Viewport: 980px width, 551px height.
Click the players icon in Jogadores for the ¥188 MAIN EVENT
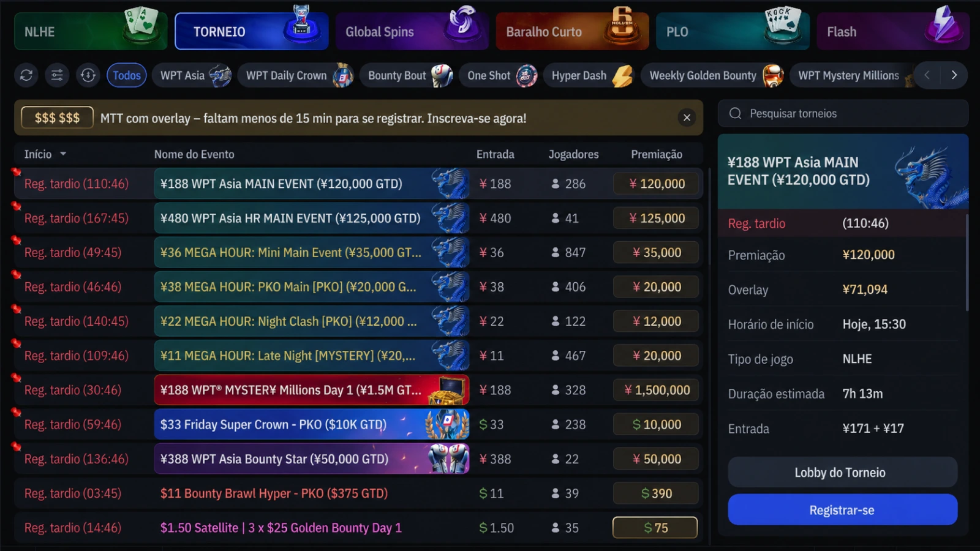[x=556, y=184]
